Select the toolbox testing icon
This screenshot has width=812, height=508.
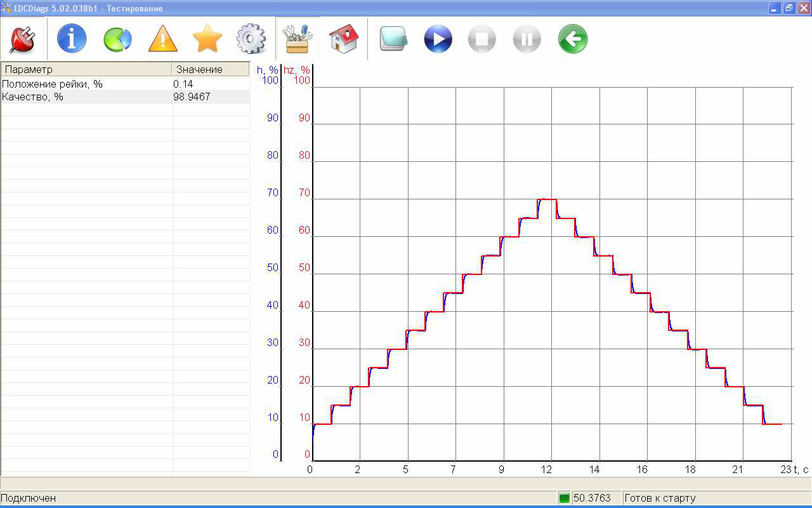(298, 39)
